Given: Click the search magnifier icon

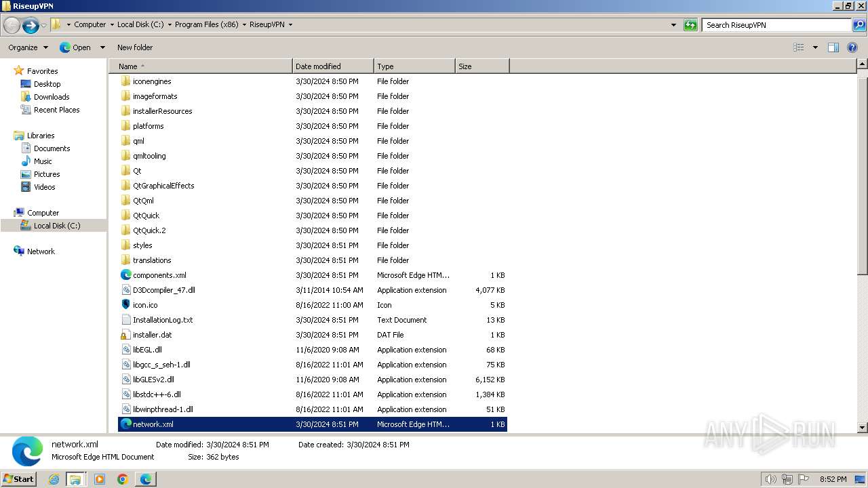Looking at the screenshot, I should coord(859,25).
